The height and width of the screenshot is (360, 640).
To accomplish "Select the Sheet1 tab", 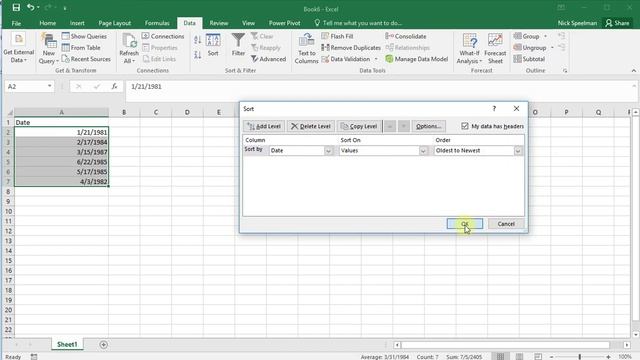I will 67,344.
